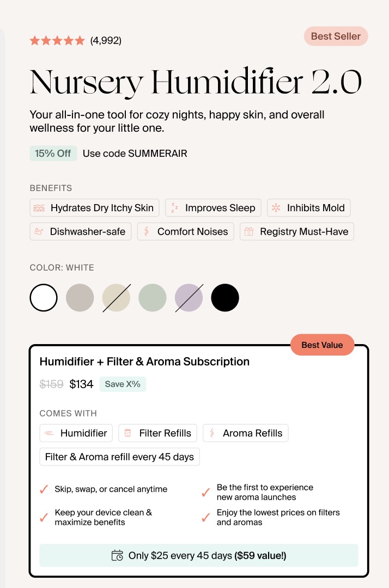Click the hand icon on Dishwasher-safe chip
The width and height of the screenshot is (389, 588).
pyautogui.click(x=38, y=231)
